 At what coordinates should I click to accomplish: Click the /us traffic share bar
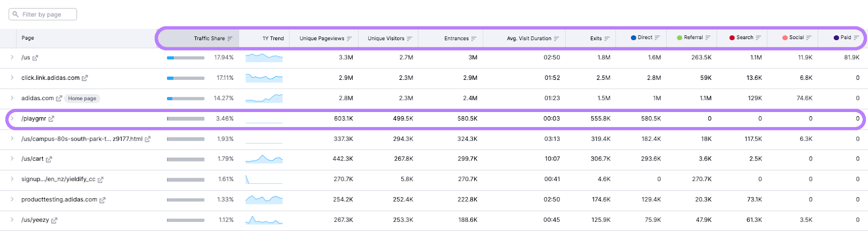(186, 58)
